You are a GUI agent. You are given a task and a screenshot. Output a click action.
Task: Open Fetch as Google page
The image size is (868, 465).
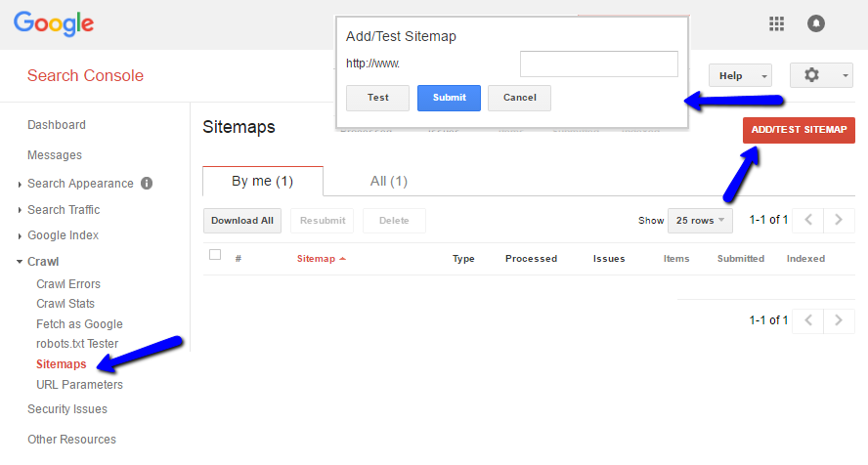click(x=79, y=324)
